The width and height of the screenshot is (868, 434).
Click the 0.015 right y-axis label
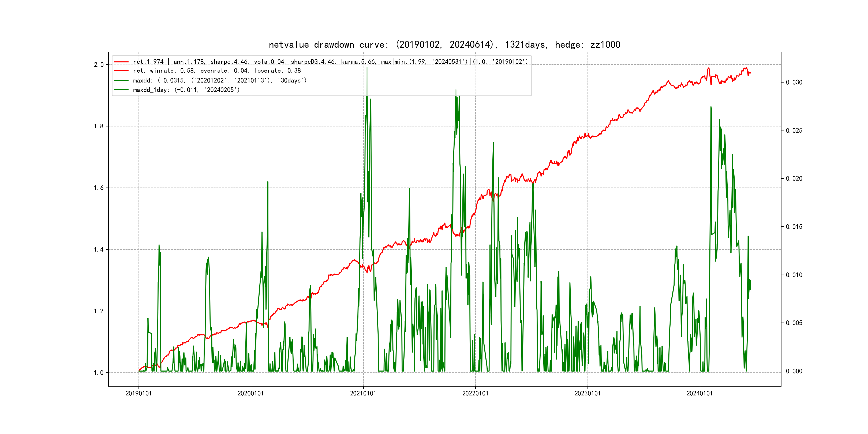[794, 227]
